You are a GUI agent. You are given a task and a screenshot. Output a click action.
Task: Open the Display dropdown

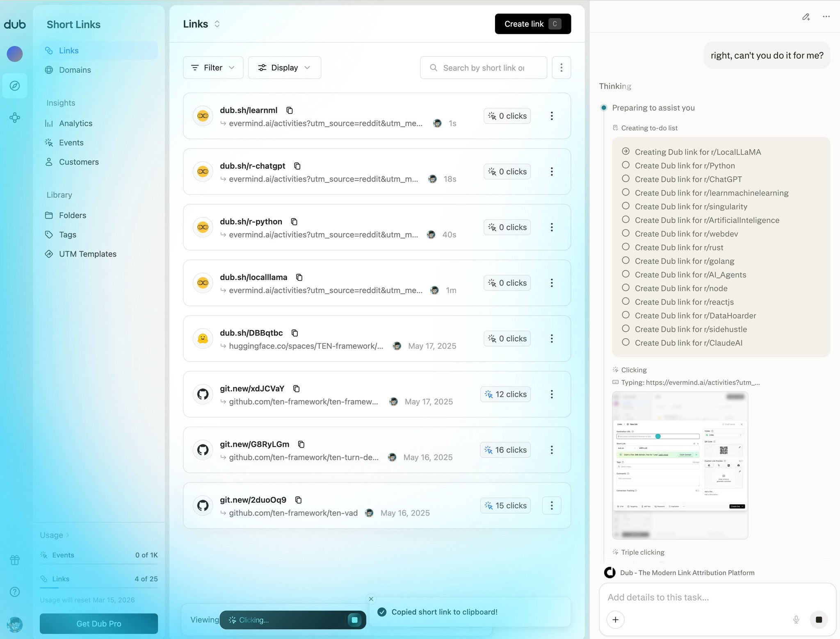(284, 68)
